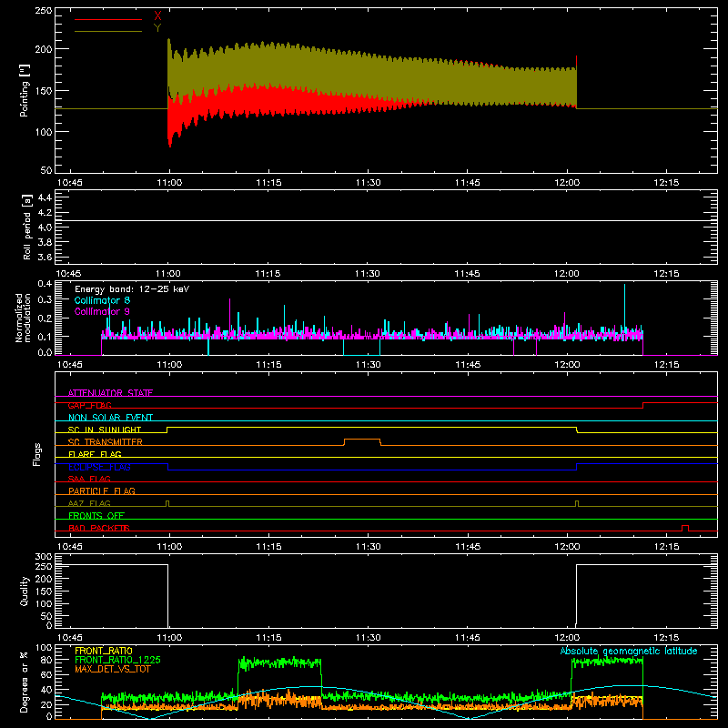This screenshot has height=728, width=728.
Task: Click the GAP_FLAG step-up near 12:10
Action: coord(643,405)
